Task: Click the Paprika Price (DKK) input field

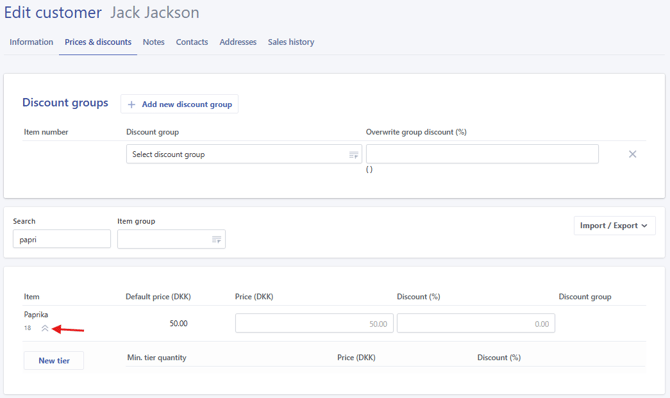Action: tap(314, 323)
